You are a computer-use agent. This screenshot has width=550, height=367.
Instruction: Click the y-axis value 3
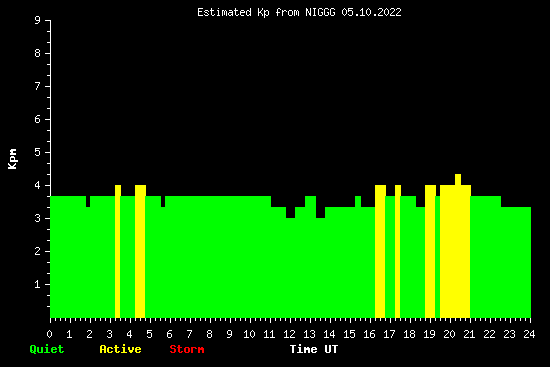[x=38, y=218]
